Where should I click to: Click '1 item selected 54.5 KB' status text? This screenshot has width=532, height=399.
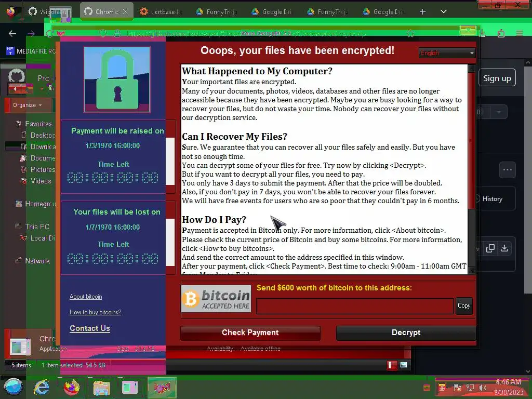click(73, 365)
